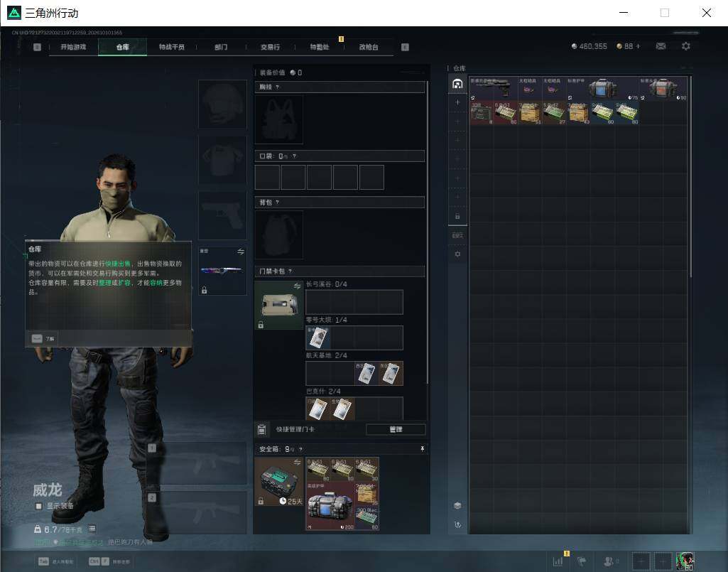Add a new warehouse page with top plus
The width and height of the screenshot is (728, 572).
457,102
